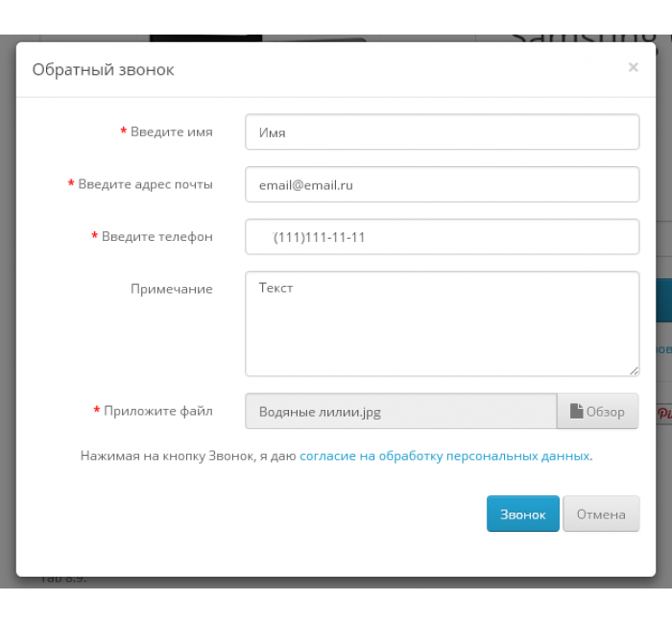This screenshot has width=672, height=624.
Task: Click the phone number input field
Action: pyautogui.click(x=443, y=236)
